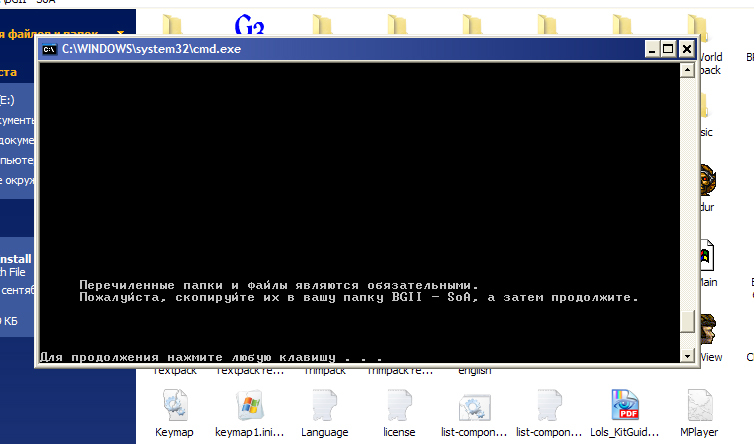Select the MPlayer file icon

coord(700,405)
